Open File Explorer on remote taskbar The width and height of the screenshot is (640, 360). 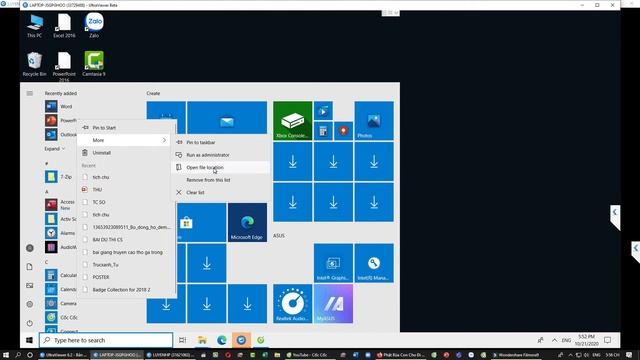(x=202, y=340)
